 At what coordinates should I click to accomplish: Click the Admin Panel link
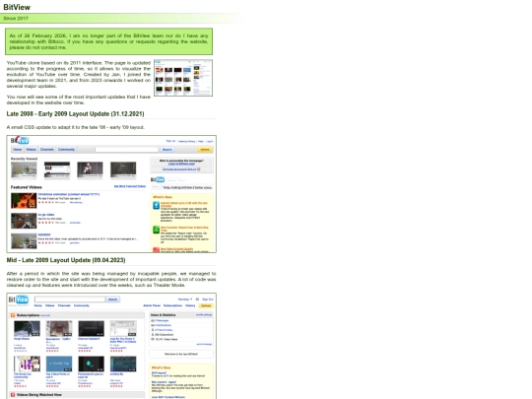(152, 305)
